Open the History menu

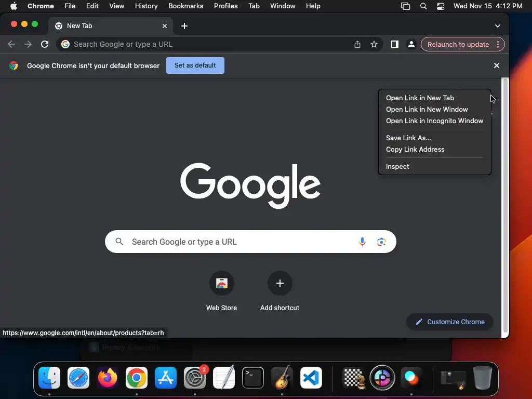pyautogui.click(x=146, y=6)
